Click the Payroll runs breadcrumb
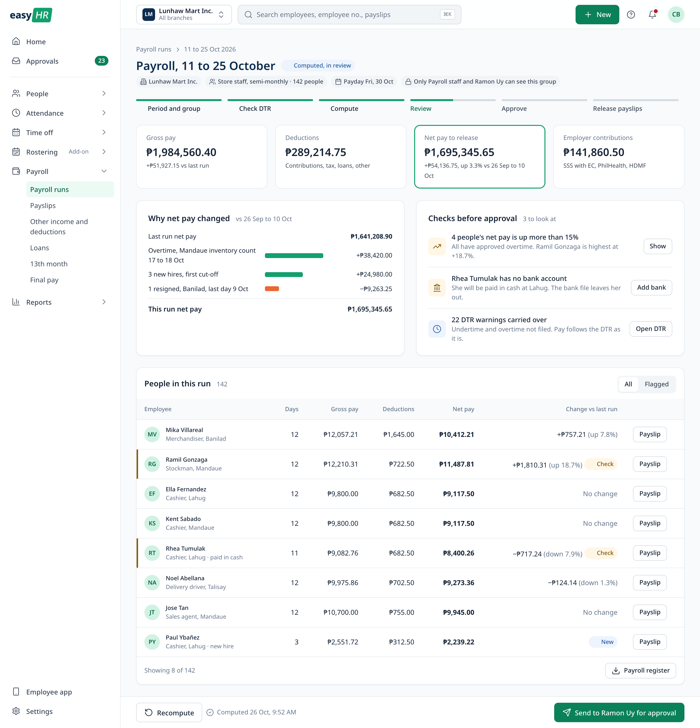The width and height of the screenshot is (700, 728). (153, 49)
